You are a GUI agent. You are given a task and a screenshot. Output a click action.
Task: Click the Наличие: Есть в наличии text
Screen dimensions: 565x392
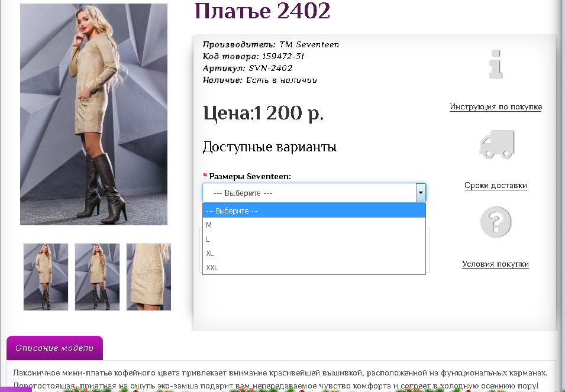coord(260,80)
